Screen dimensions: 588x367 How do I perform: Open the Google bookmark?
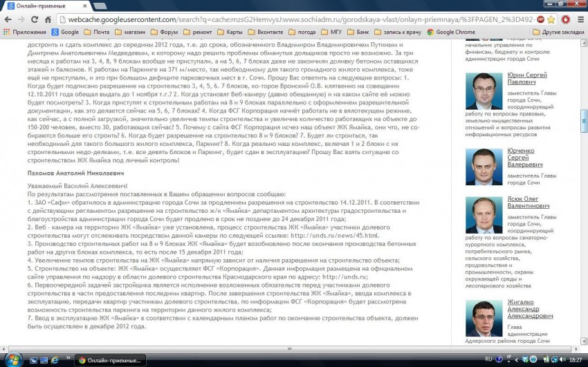64,32
